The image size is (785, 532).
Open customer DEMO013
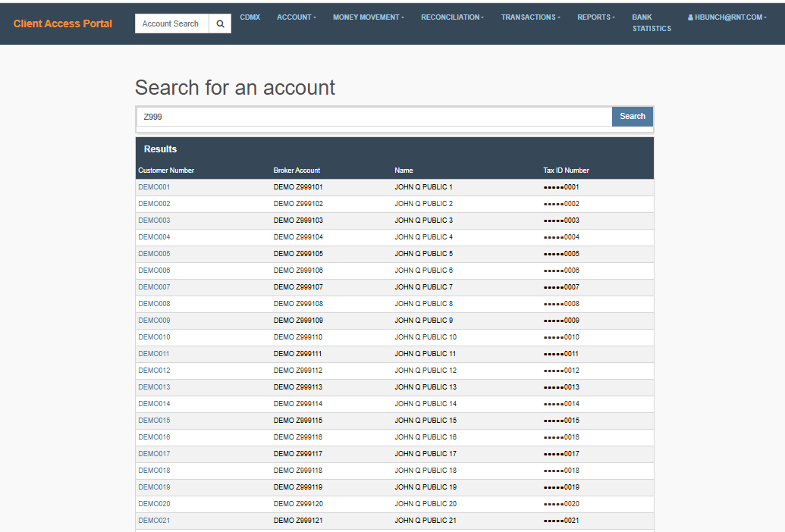(154, 387)
